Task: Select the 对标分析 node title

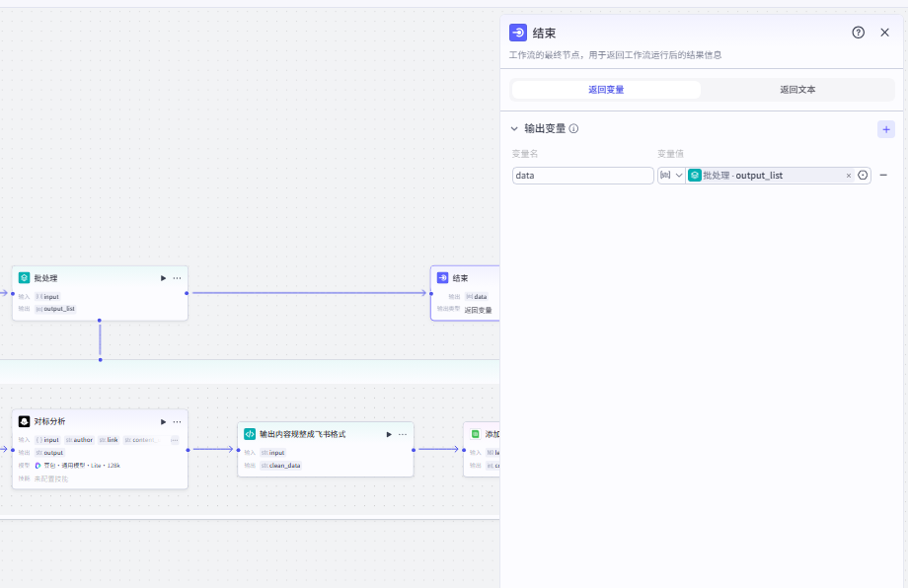Action: (49, 422)
